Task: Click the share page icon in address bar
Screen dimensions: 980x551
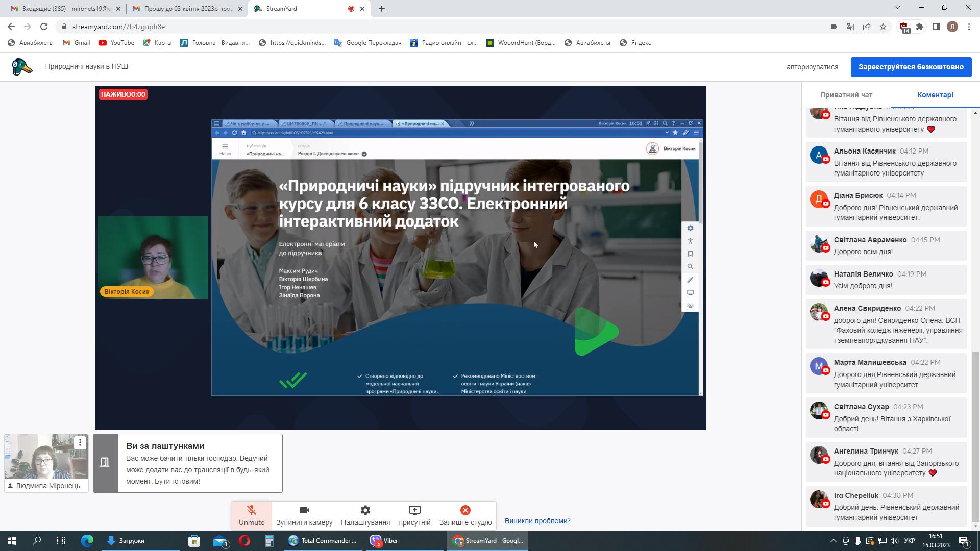Action: tap(866, 27)
